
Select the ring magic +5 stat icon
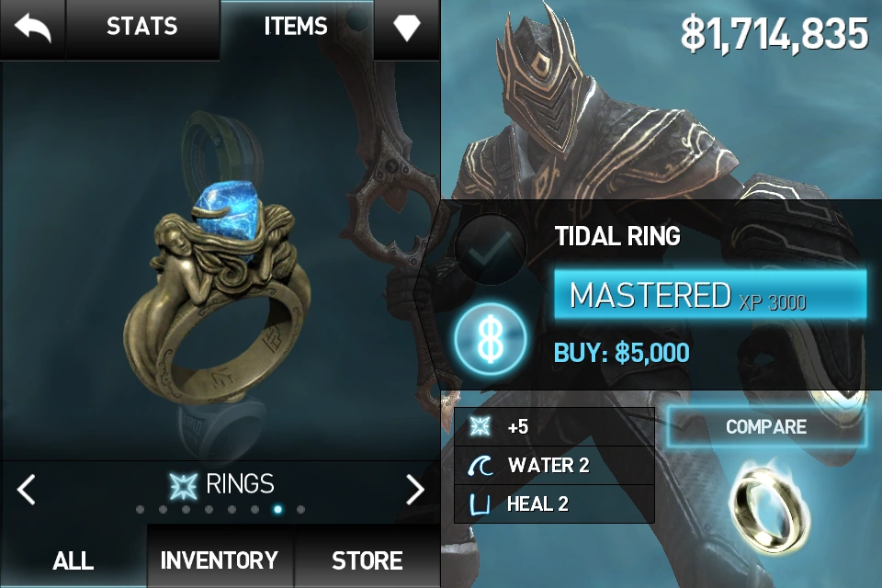click(480, 426)
